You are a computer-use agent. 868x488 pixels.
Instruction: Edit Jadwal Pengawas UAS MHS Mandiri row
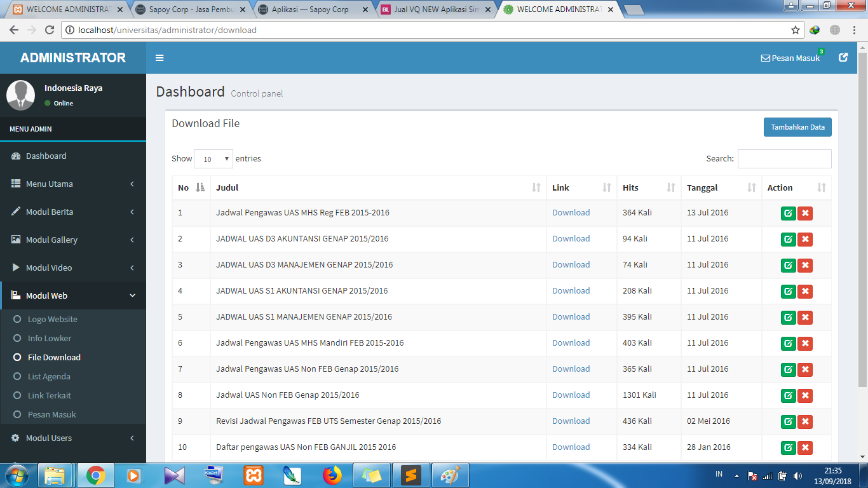pyautogui.click(x=788, y=344)
